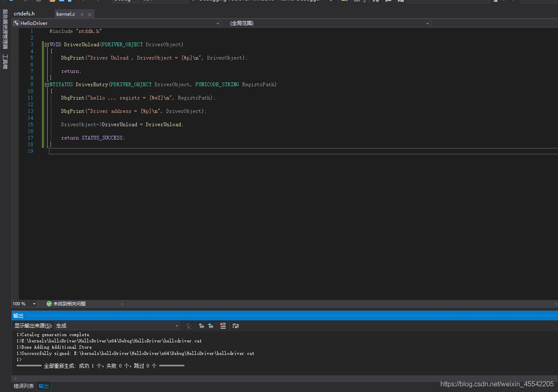Collapse the DriverEntry function block

coord(47,85)
